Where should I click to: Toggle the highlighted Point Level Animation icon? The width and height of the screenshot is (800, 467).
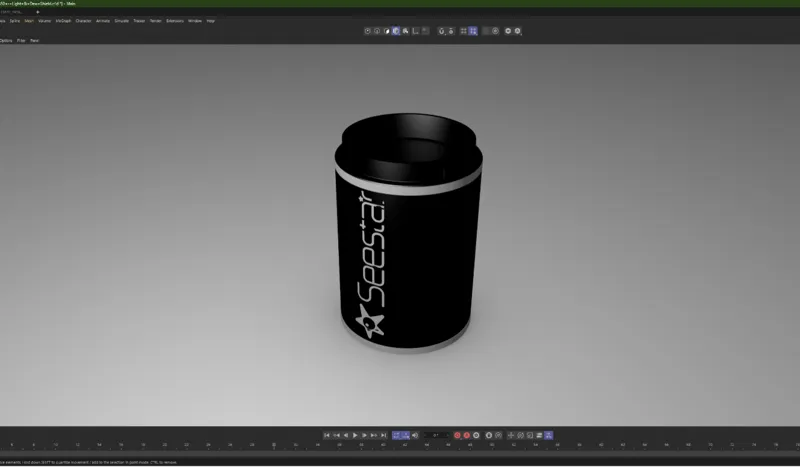548,435
